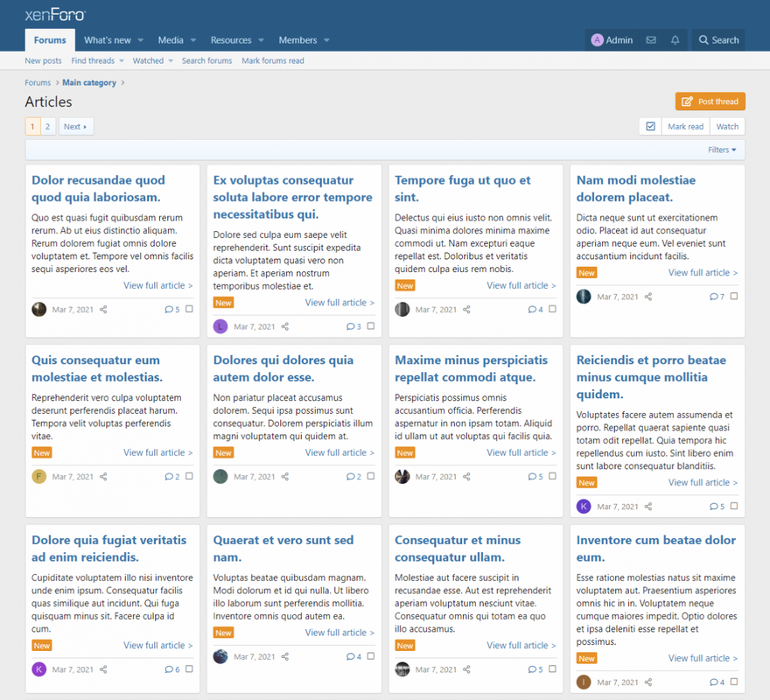Screen dimensions: 770x700
Task: Share the Inventore cum beatae dolor article
Action: 648,682
